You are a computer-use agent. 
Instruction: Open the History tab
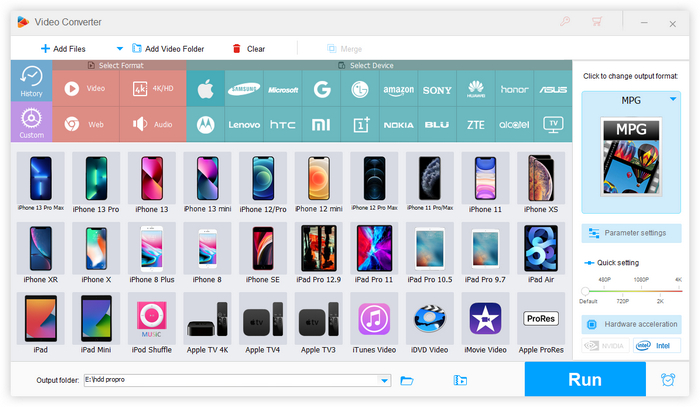pos(31,81)
